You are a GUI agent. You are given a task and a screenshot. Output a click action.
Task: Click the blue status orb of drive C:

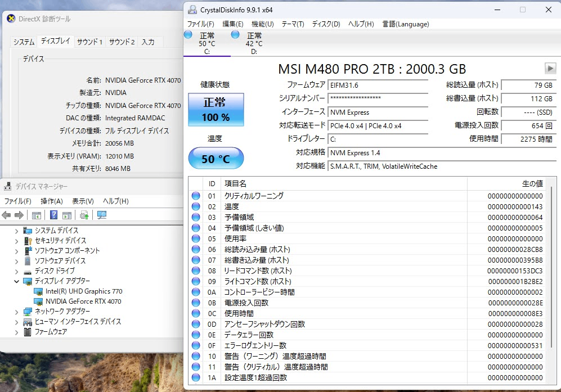(188, 35)
